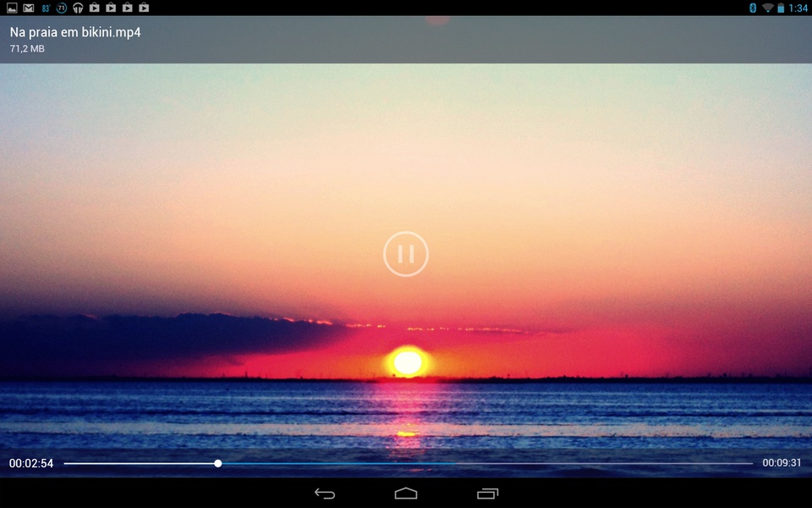Viewport: 812px width, 508px height.
Task: Open the headphones music notification icon
Action: pos(78,8)
